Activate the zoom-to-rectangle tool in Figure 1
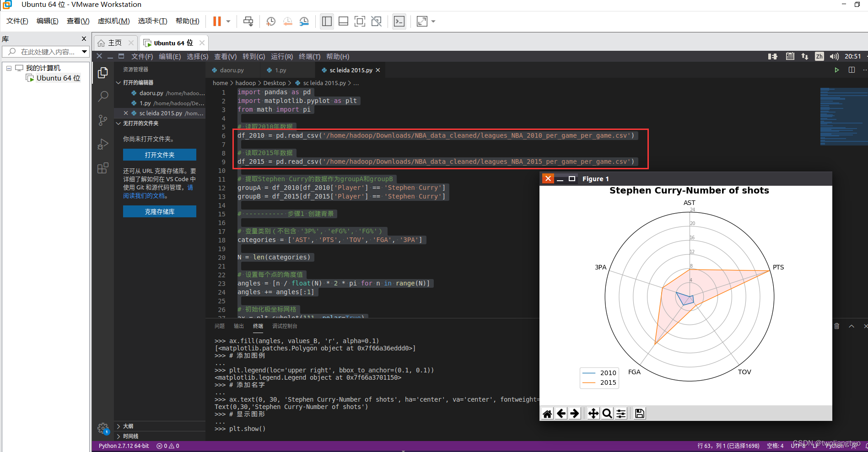 pos(607,413)
